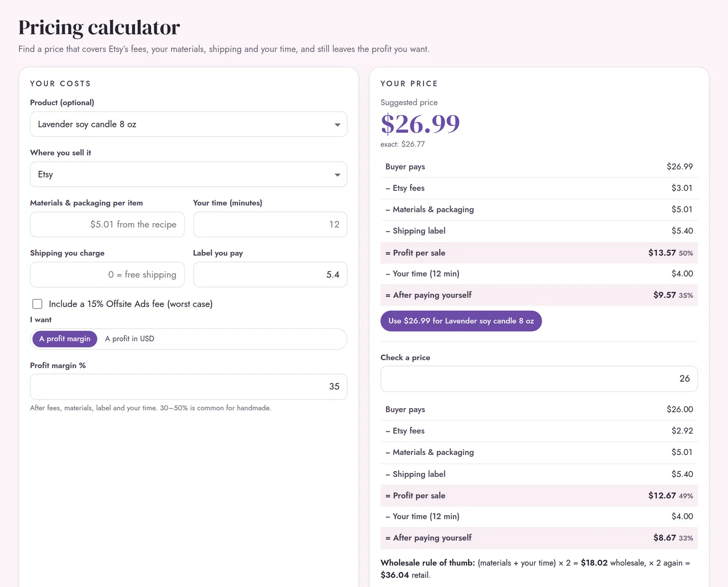Click the YOUR PRICE section heading
The width and height of the screenshot is (728, 587).
(409, 84)
